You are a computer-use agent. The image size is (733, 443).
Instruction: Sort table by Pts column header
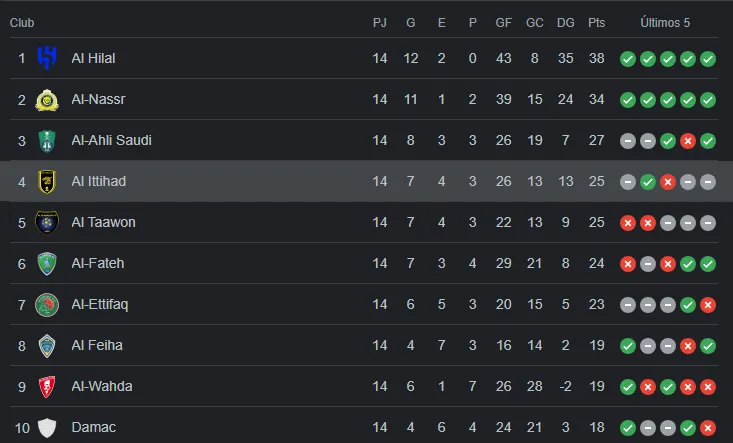pyautogui.click(x=597, y=22)
